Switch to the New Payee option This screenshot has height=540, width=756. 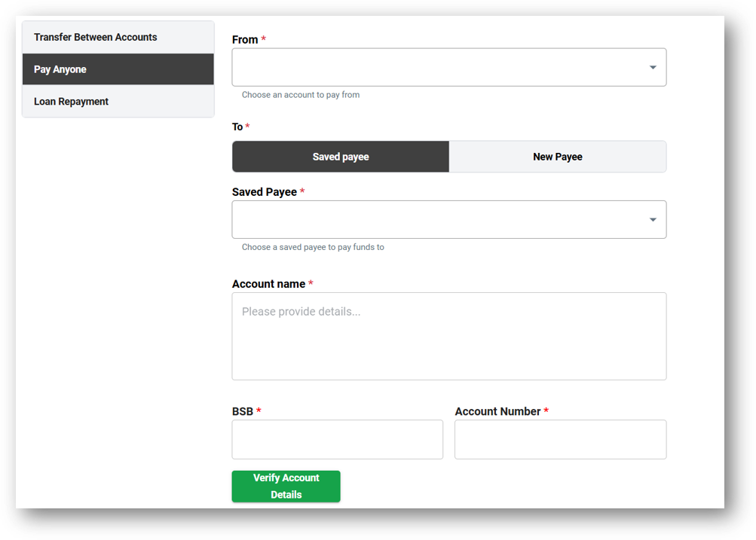[558, 157]
